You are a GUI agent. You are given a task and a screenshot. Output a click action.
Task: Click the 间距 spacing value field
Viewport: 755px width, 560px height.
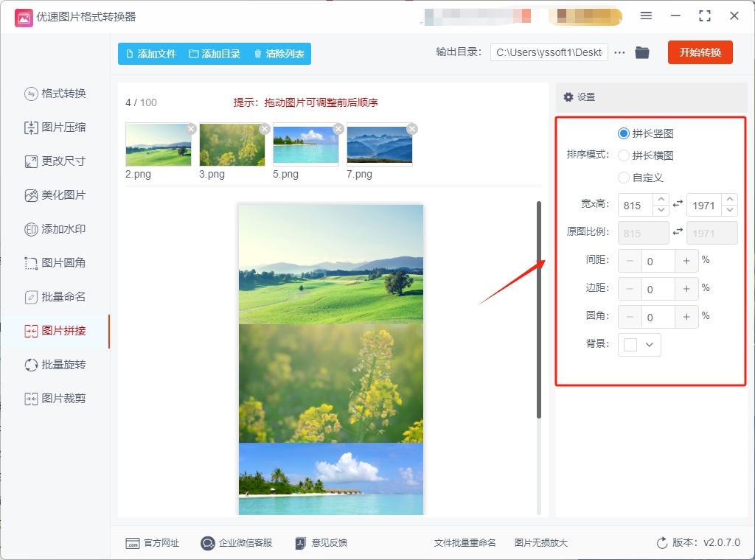coord(658,261)
